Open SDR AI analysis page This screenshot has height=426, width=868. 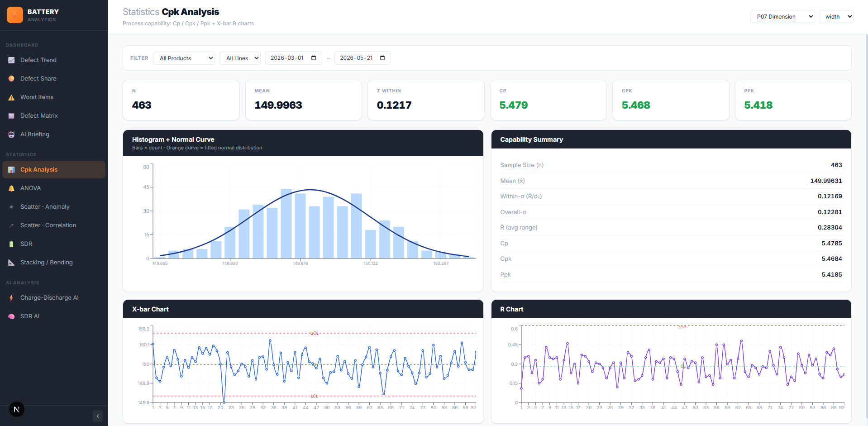pyautogui.click(x=54, y=316)
